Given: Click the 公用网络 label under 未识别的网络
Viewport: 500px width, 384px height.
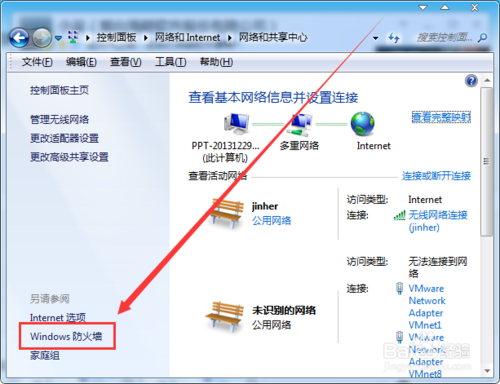Looking at the screenshot, I should click(x=272, y=325).
